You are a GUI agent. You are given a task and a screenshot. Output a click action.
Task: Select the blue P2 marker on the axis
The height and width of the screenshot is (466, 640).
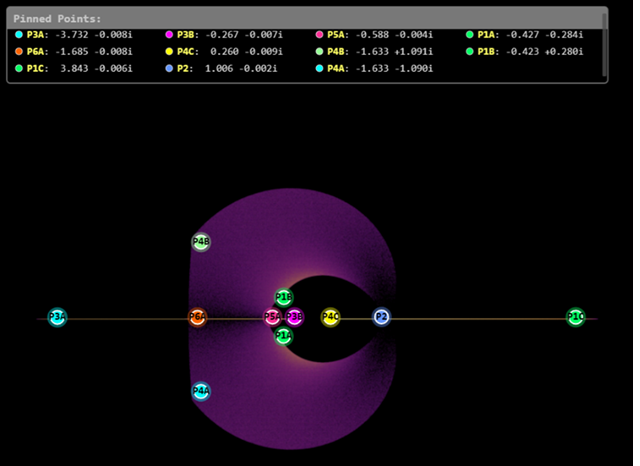(x=381, y=317)
